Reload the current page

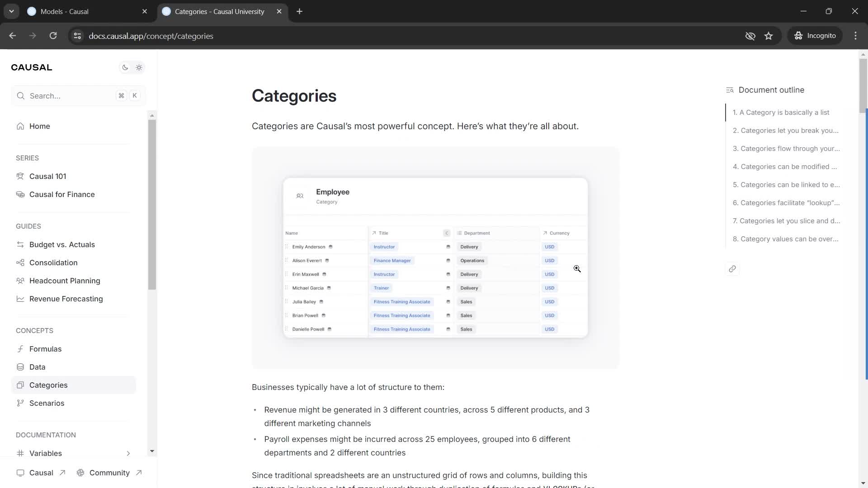pos(53,36)
